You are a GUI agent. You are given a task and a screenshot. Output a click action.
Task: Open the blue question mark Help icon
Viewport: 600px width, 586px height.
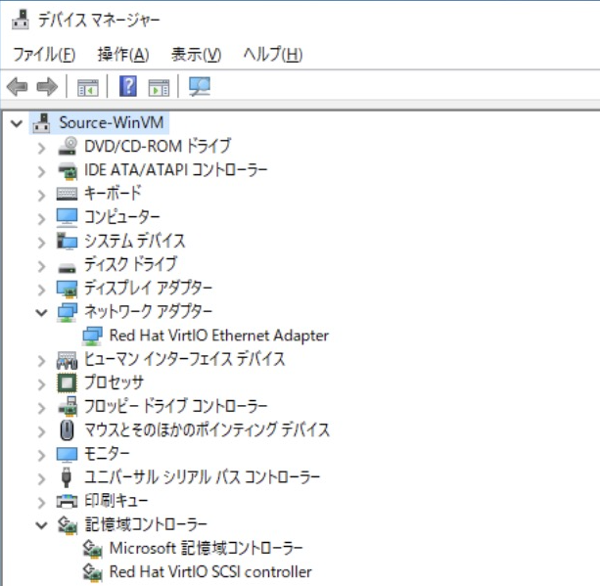(128, 86)
